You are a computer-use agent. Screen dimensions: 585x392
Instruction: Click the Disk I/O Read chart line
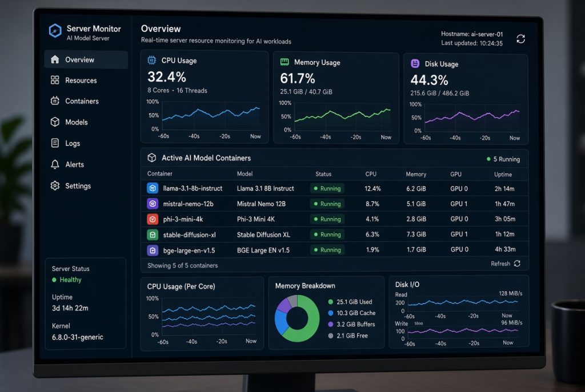click(x=463, y=302)
